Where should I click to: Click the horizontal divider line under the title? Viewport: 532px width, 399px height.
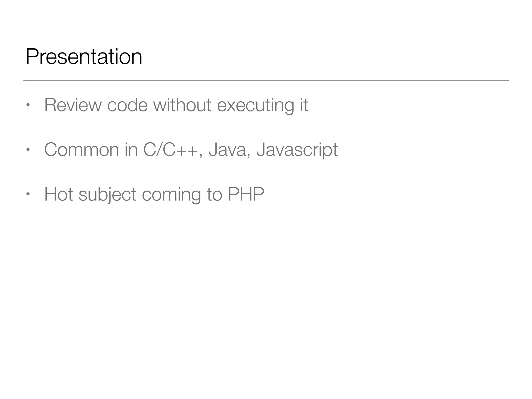[x=266, y=81]
